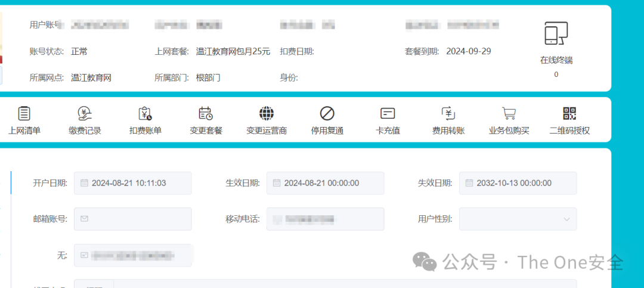The image size is (644, 288).
Task: Click the 账号状态 value 正常
Action: [79, 51]
